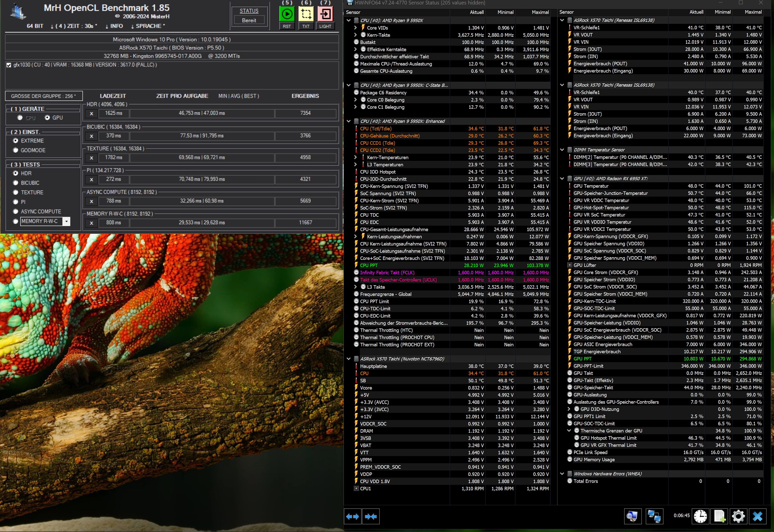Remove PI result with x button
774x532 pixels.
[x=91, y=180]
